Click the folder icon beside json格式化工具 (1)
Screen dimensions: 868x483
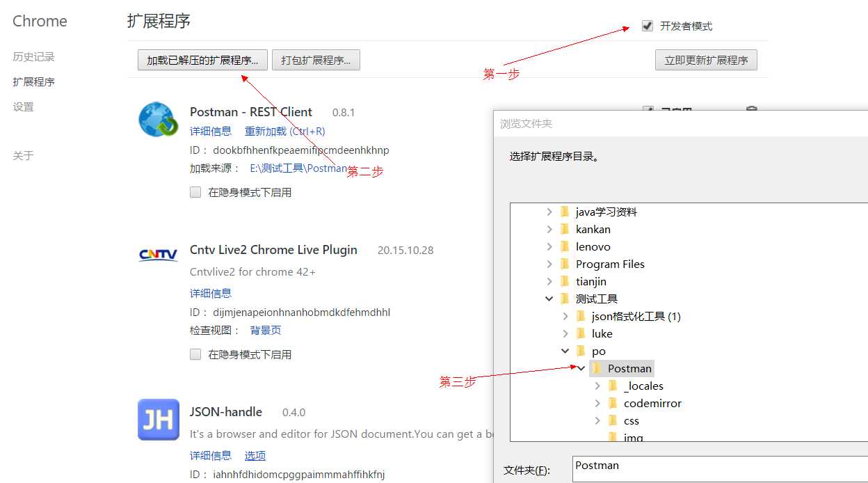581,316
